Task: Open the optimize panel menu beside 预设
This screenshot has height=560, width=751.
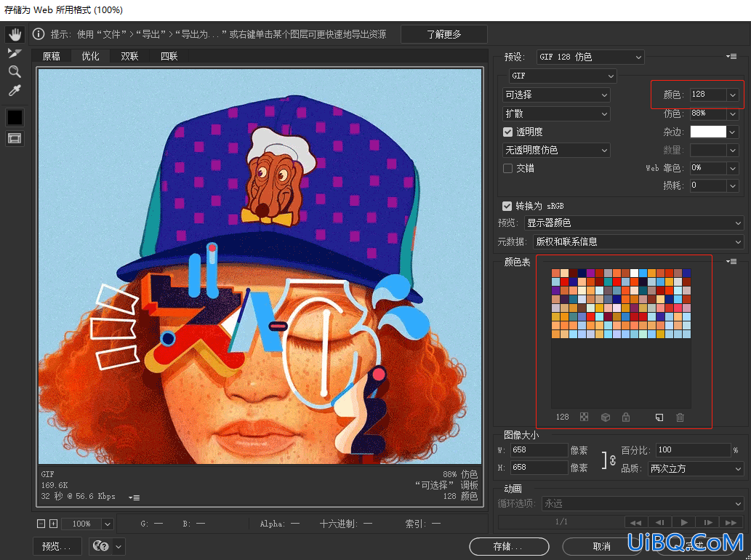Action: click(731, 57)
